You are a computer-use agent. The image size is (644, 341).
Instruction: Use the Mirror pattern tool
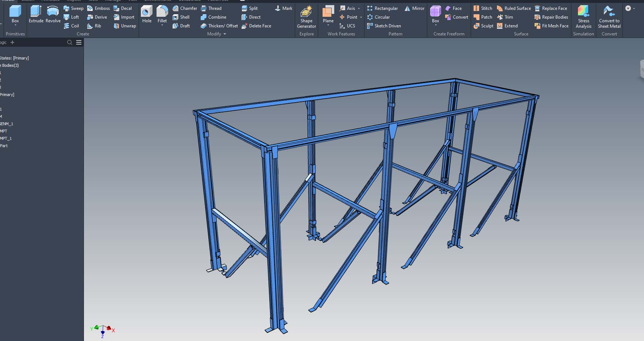click(x=414, y=8)
